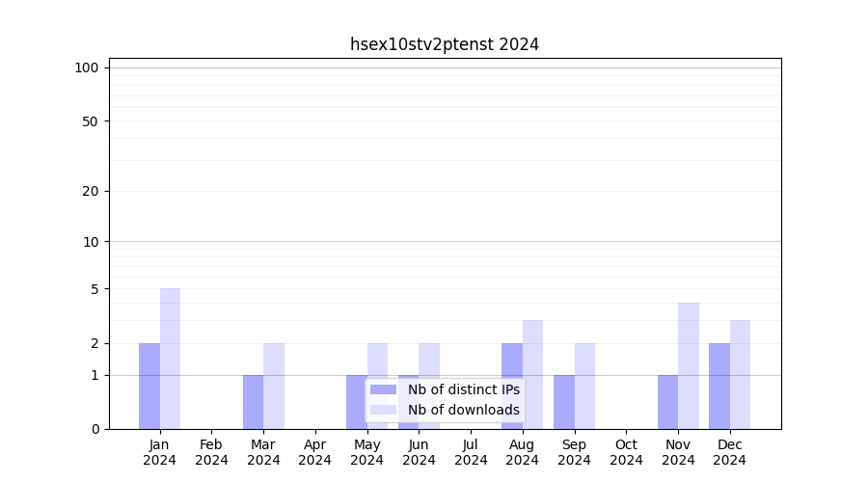Screen dimensions: 868x482
Task: Select the March downloads bar
Action: pyautogui.click(x=274, y=386)
